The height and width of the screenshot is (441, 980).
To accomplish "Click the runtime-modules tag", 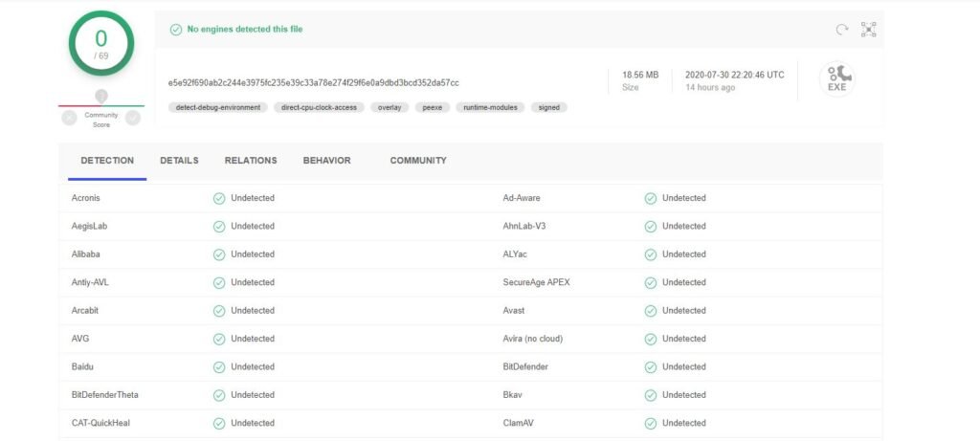I will pos(491,107).
